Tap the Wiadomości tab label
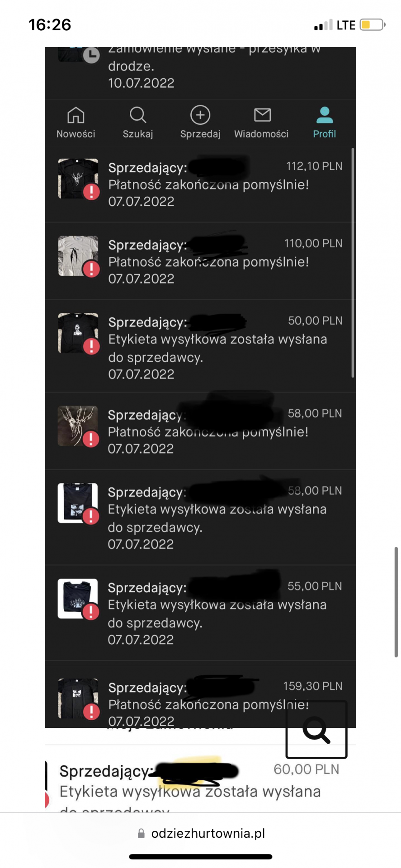This screenshot has width=401, height=868. pos(261,134)
